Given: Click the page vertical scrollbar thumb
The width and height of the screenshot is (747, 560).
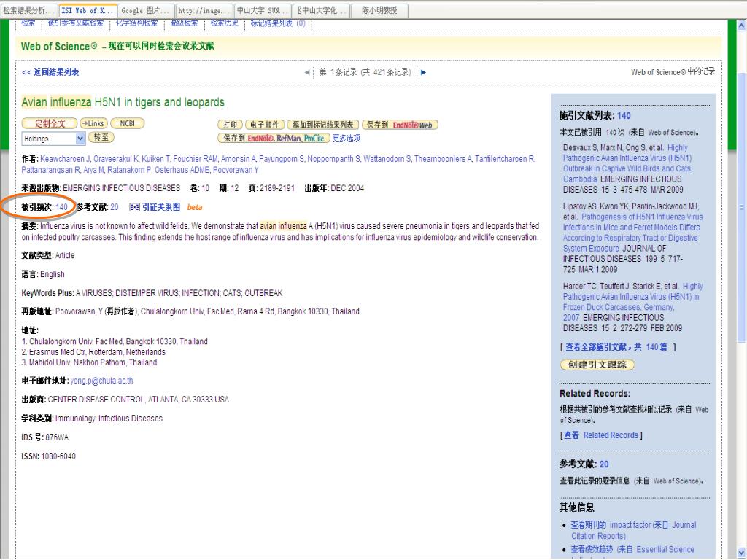Looking at the screenshot, I should (741, 208).
